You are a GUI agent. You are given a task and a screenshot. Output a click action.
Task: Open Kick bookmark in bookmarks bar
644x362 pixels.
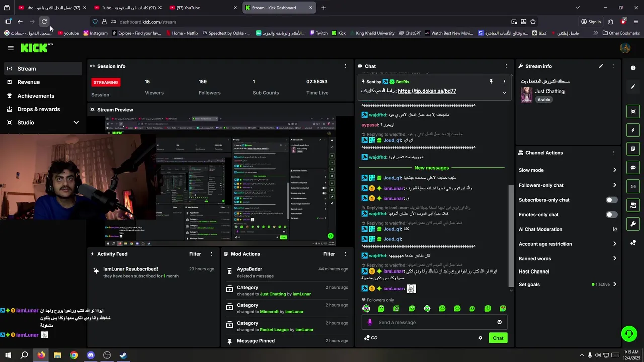(338, 33)
